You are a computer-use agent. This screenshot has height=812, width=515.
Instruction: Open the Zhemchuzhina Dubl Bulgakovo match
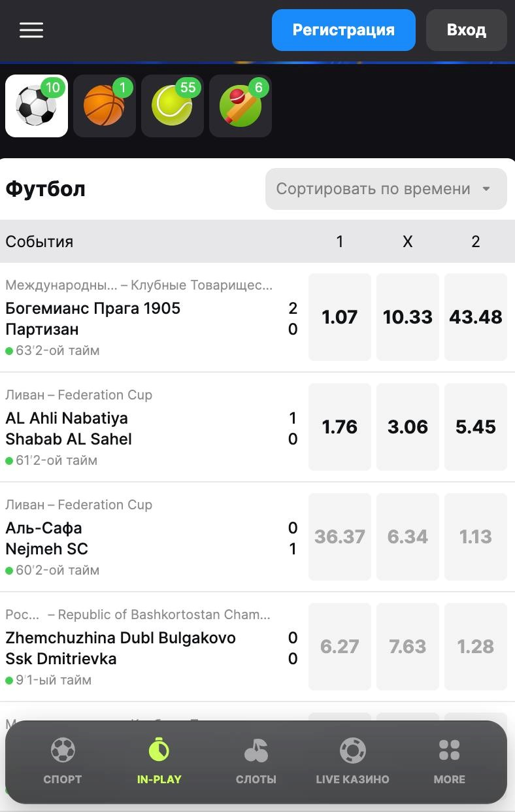(x=152, y=647)
